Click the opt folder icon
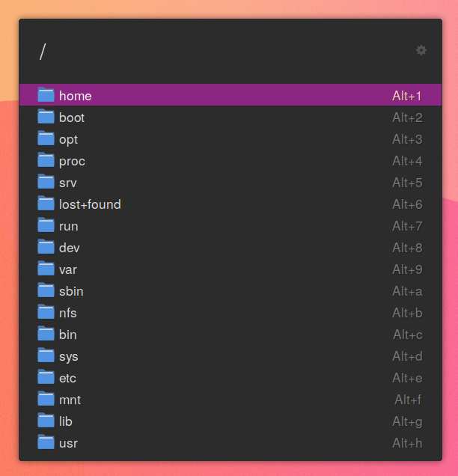458x476 pixels. click(46, 138)
